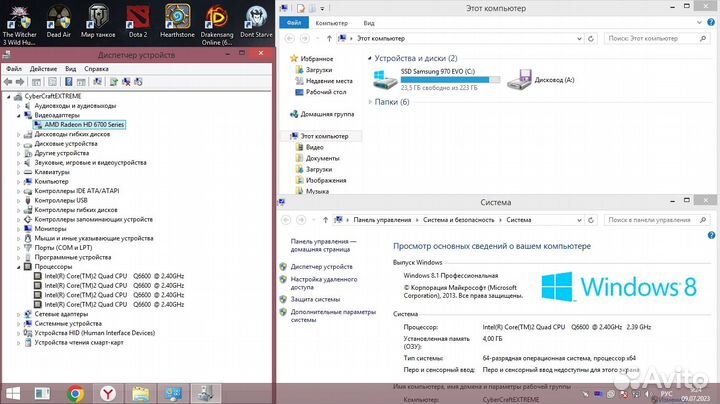Open The Witcher 3 desktop shortcut
Viewport: 720px width, 404px height.
click(19, 25)
